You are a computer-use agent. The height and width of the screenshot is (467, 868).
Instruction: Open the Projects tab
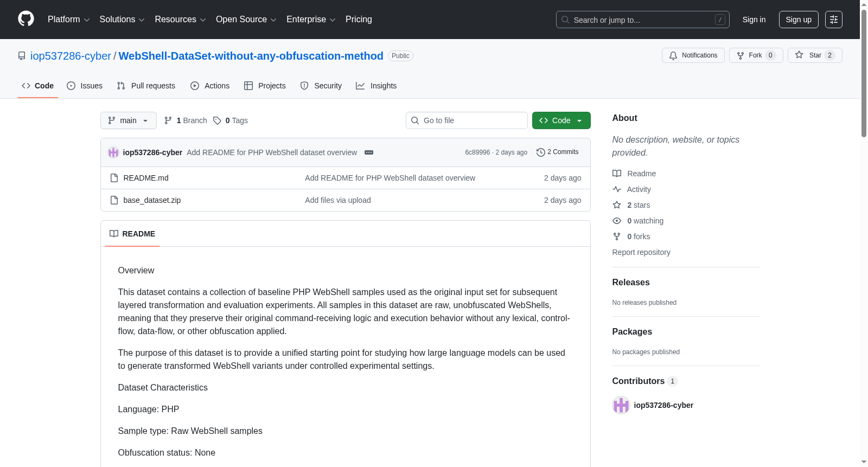click(265, 86)
